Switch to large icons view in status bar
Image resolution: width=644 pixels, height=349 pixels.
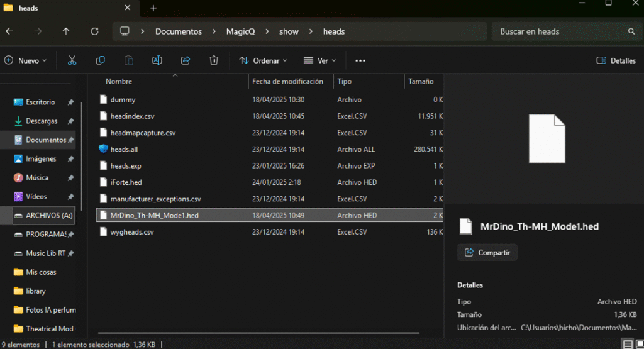pyautogui.click(x=639, y=344)
